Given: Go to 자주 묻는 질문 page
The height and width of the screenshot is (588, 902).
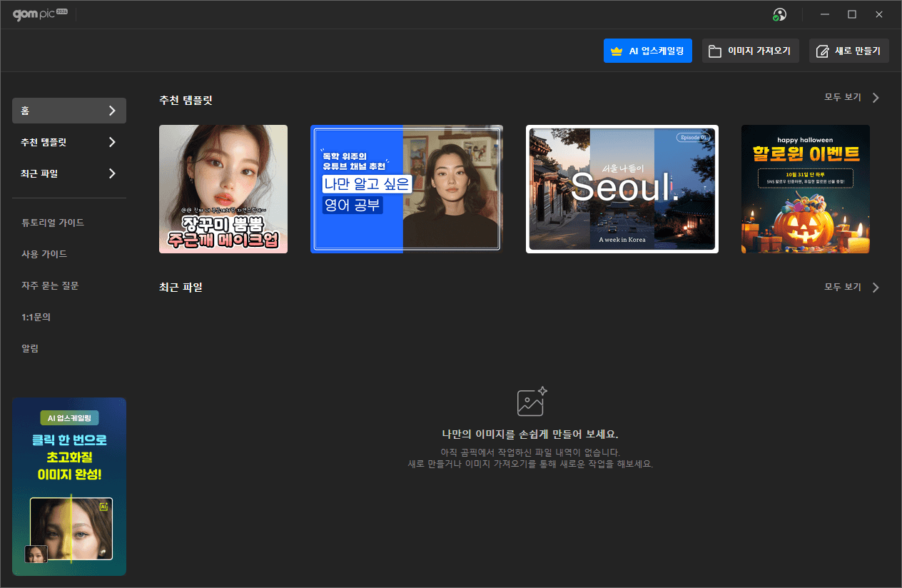Looking at the screenshot, I should (x=50, y=285).
